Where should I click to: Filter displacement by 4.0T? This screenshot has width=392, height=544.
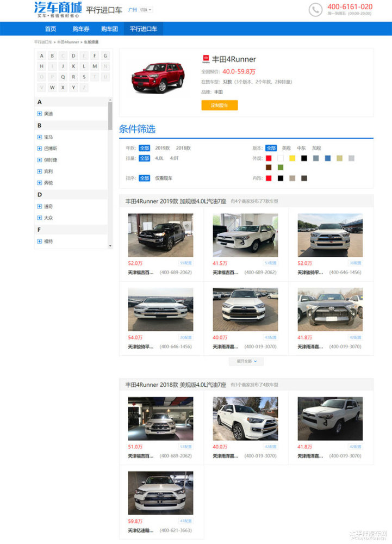(x=174, y=158)
